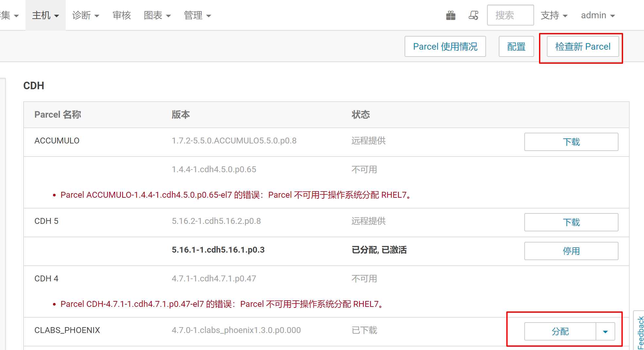Click version 4.7.0-1.clabs_phoenix1.3.0.p0.000
The height and width of the screenshot is (350, 644).
pyautogui.click(x=236, y=330)
